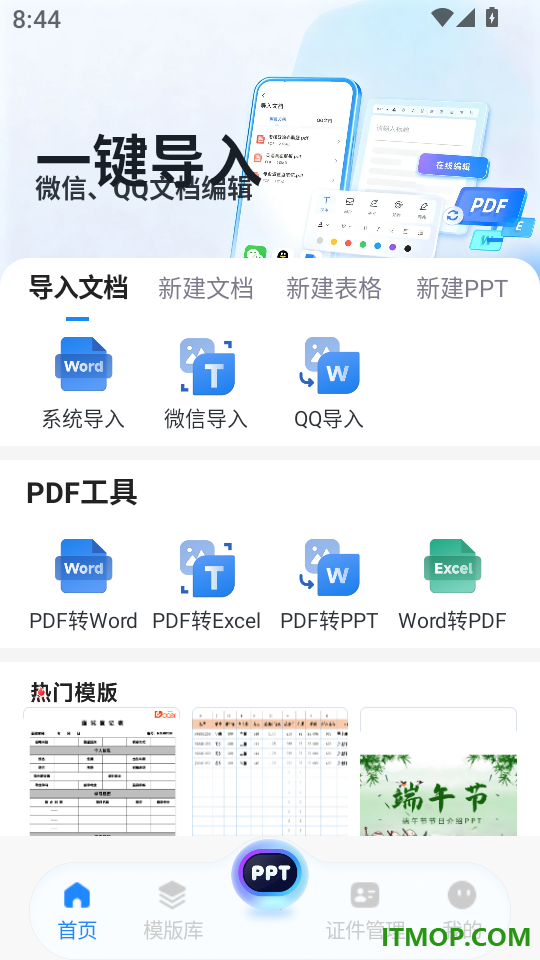540x960 pixels.
Task: Open the PDF转PPT tool icon
Action: (x=329, y=568)
